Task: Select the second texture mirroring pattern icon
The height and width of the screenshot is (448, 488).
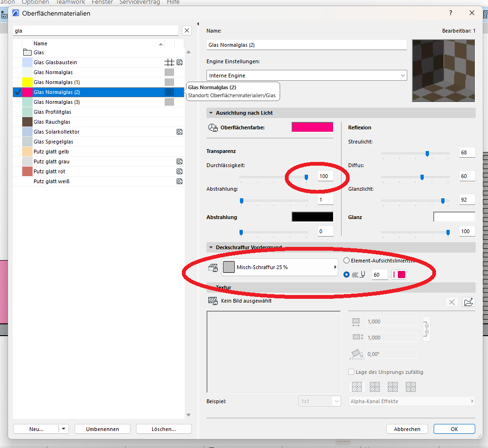Action: pos(375,387)
